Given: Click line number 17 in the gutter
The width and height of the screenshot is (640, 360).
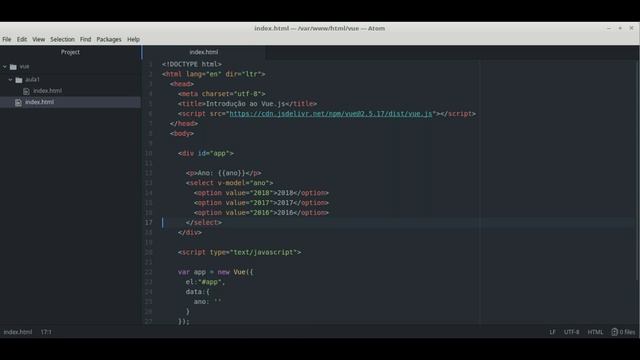Looking at the screenshot, I should pyautogui.click(x=149, y=222).
